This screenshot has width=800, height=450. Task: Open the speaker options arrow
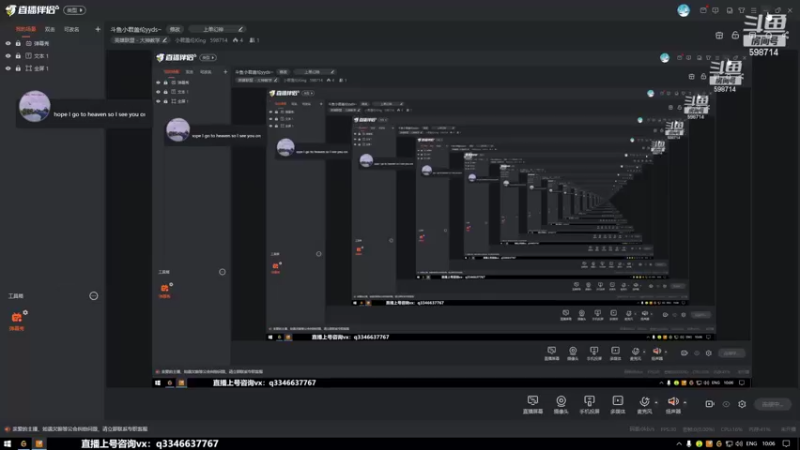tap(685, 403)
